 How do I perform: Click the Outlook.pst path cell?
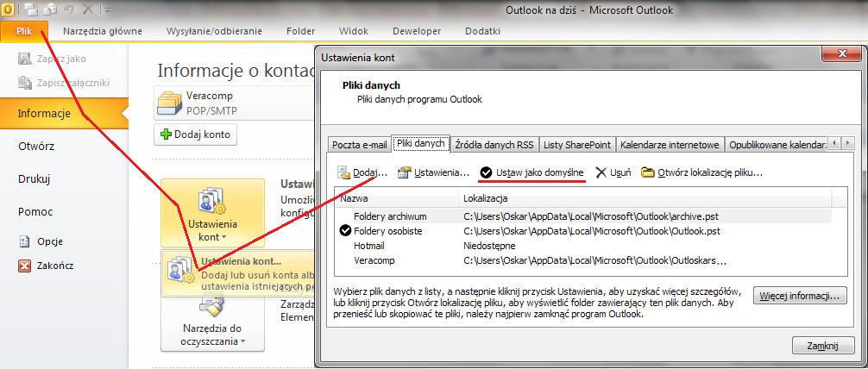click(592, 231)
